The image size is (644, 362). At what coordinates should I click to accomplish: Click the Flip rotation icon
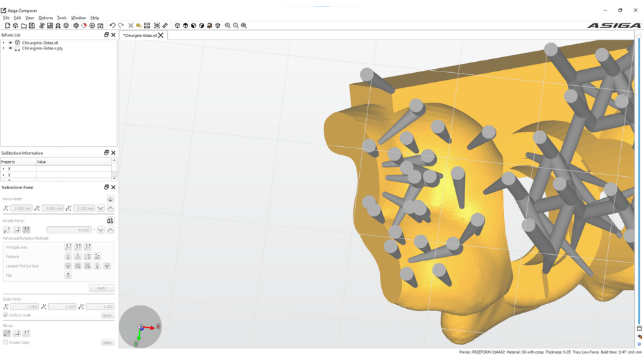[x=68, y=275]
